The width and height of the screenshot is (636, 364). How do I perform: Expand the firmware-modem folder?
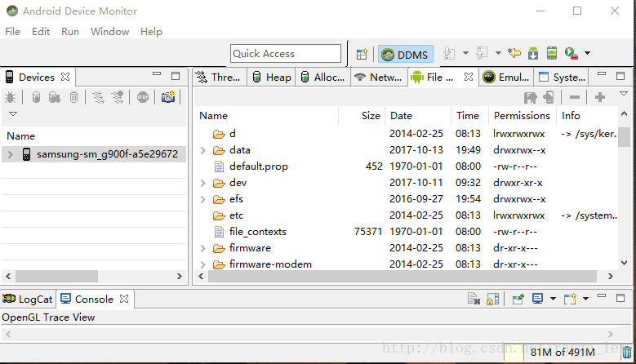click(202, 264)
